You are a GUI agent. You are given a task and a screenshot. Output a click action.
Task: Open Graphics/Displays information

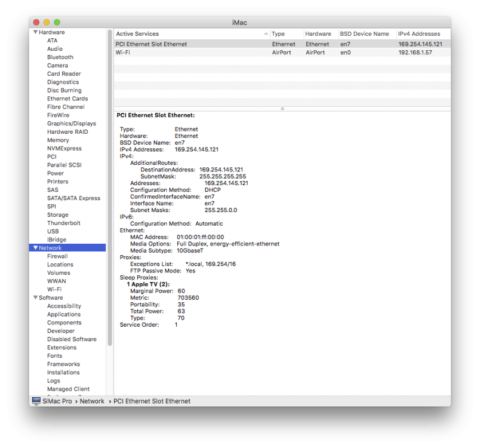(72, 124)
